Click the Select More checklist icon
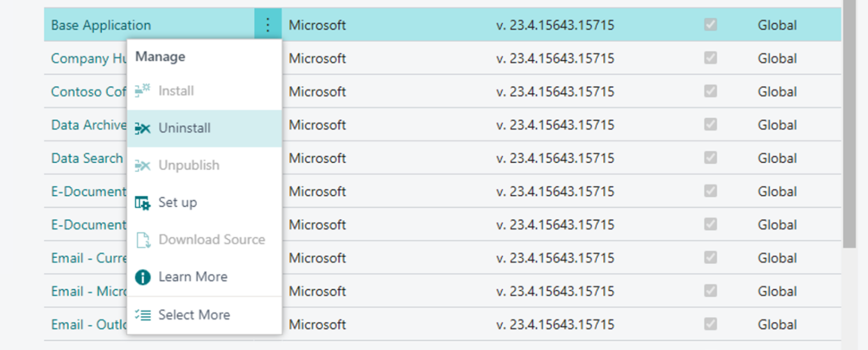Image resolution: width=868 pixels, height=350 pixels. click(x=142, y=315)
